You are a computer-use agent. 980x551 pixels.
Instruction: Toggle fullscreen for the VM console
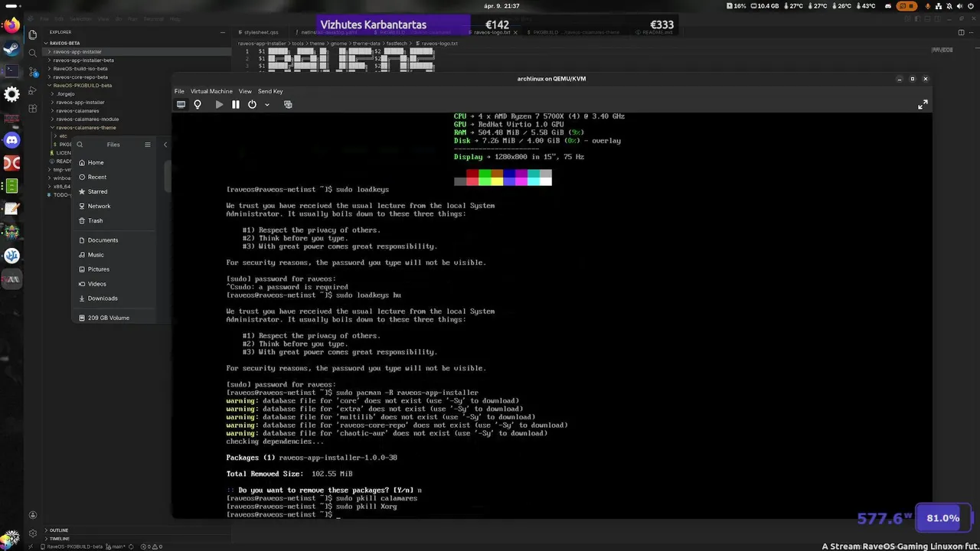coord(923,105)
